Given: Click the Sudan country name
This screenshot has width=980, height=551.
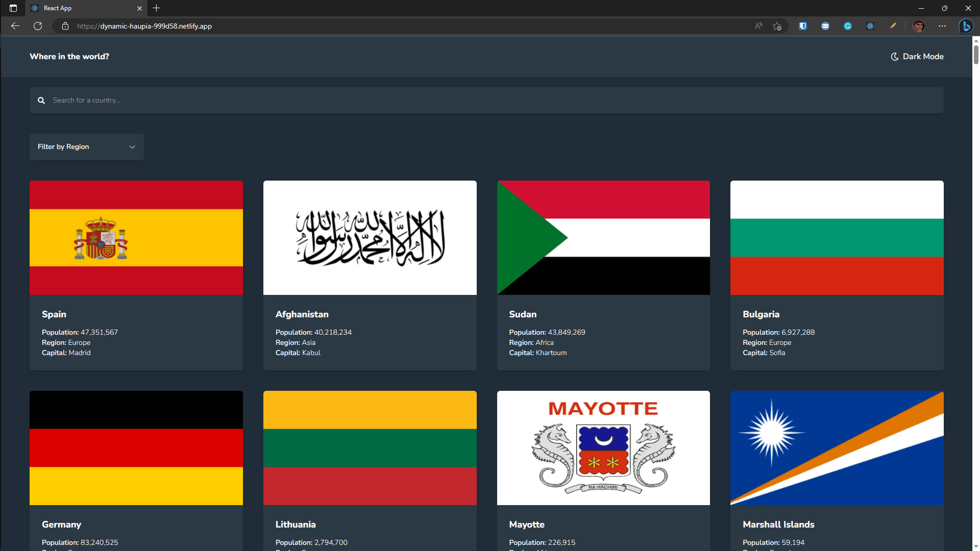Looking at the screenshot, I should point(523,314).
